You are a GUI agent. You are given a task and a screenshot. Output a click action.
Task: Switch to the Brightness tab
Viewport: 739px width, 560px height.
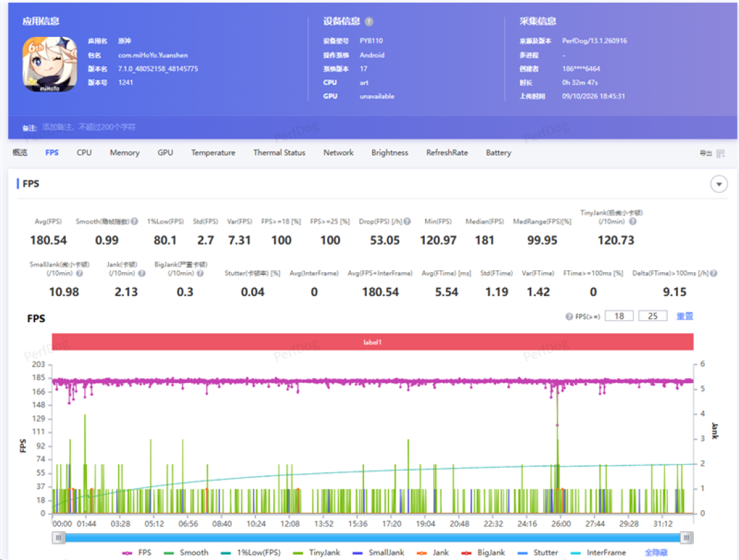[x=390, y=152]
